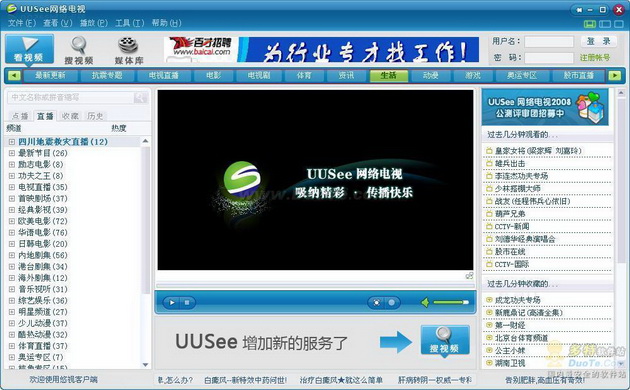
Task: Switch to the 收藏 tab
Action: [70, 116]
